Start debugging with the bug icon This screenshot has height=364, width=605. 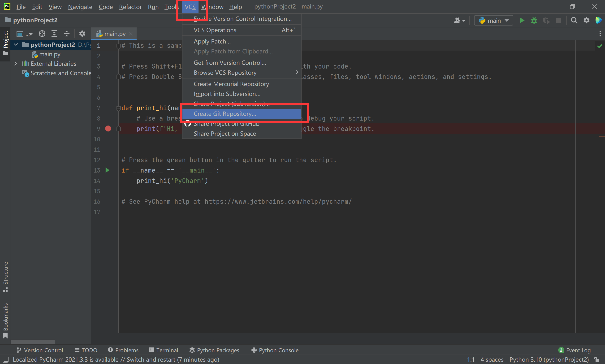534,20
